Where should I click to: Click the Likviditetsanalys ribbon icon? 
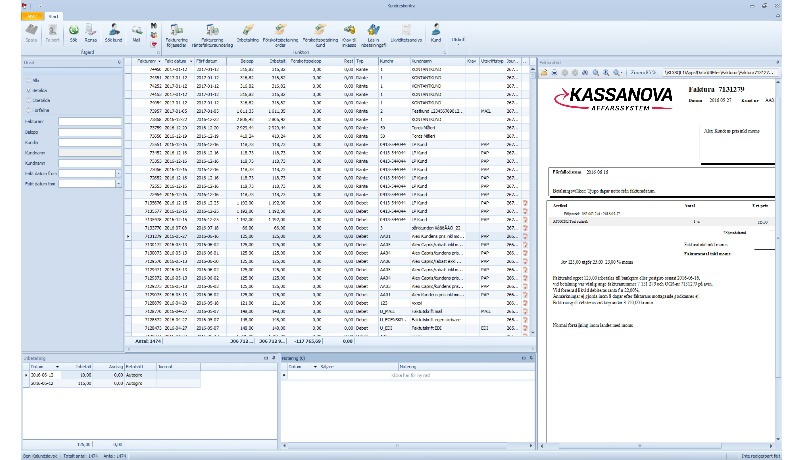(406, 33)
